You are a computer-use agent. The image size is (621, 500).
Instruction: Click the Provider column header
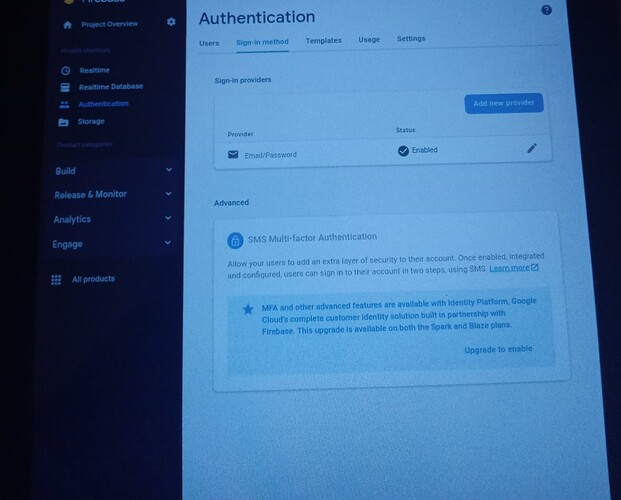240,134
